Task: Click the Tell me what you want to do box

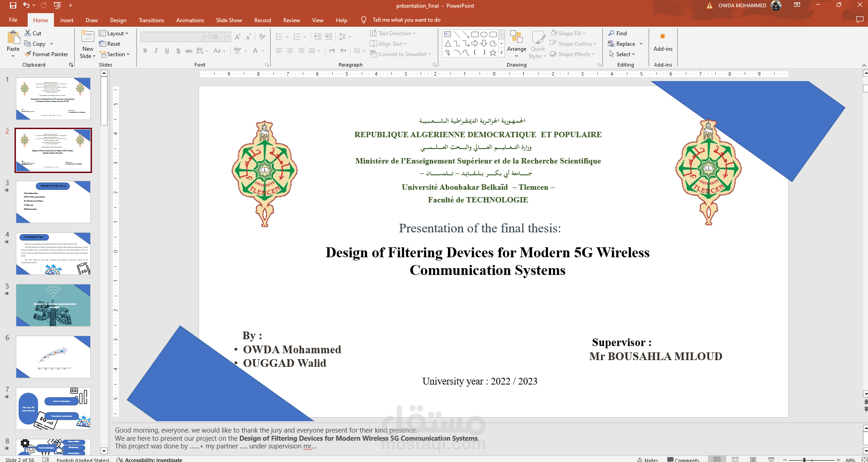Action: tap(406, 20)
